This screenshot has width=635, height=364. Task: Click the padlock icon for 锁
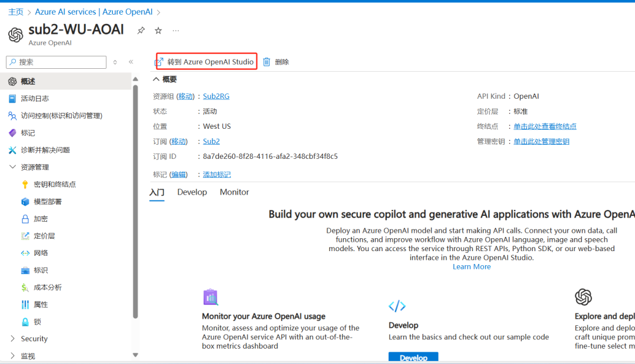tap(25, 322)
